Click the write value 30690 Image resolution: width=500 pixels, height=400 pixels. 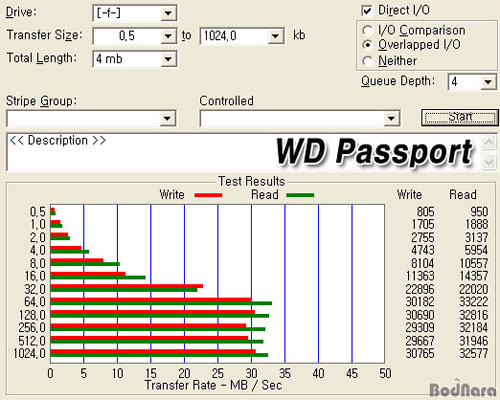pos(420,315)
